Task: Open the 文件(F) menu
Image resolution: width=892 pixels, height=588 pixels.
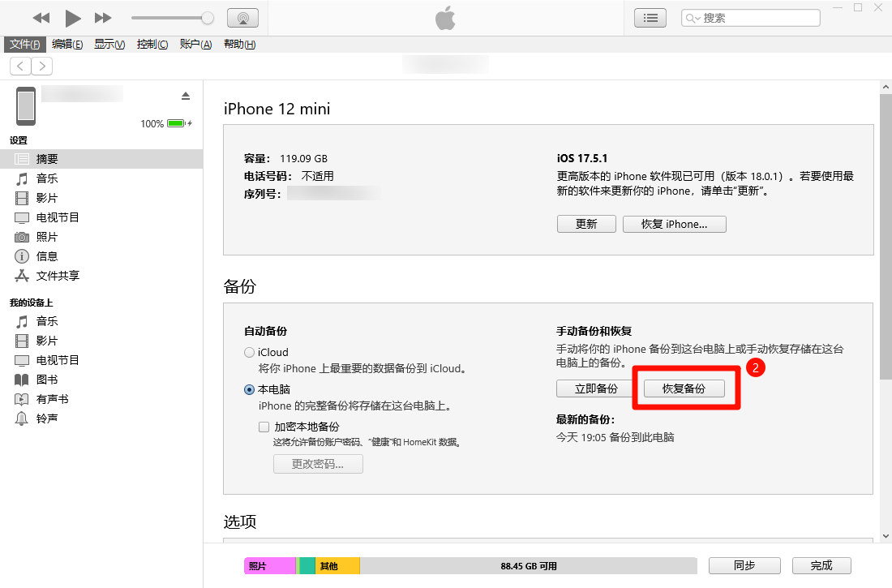Action: click(x=24, y=45)
